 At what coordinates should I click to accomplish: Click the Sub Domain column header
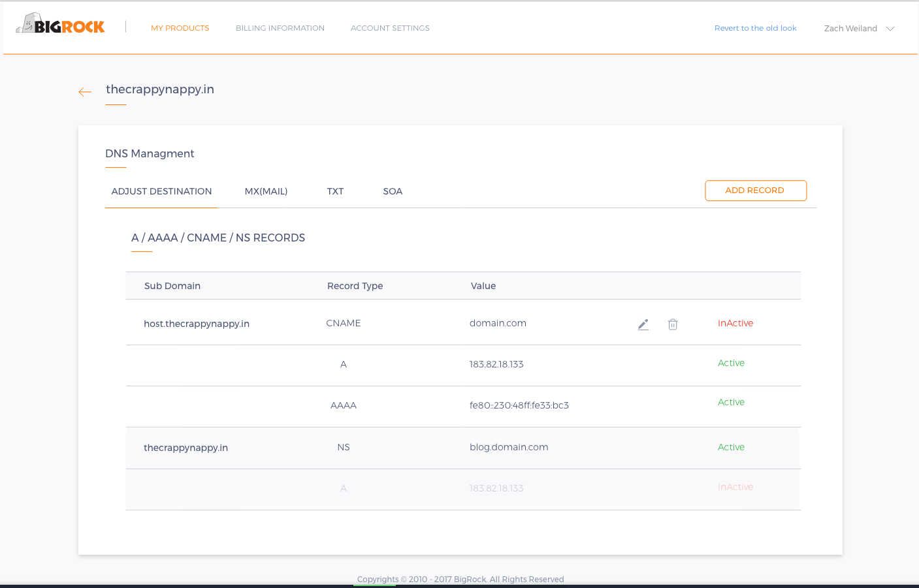tap(172, 286)
